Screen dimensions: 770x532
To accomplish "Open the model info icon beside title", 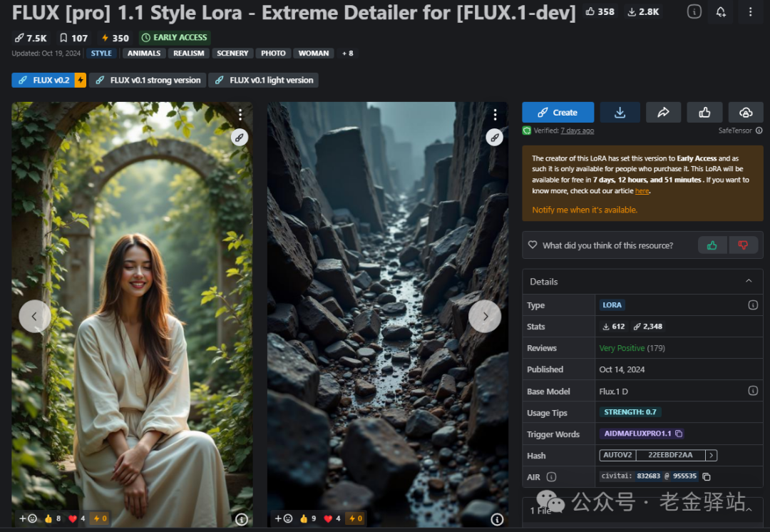I will tap(694, 11).
